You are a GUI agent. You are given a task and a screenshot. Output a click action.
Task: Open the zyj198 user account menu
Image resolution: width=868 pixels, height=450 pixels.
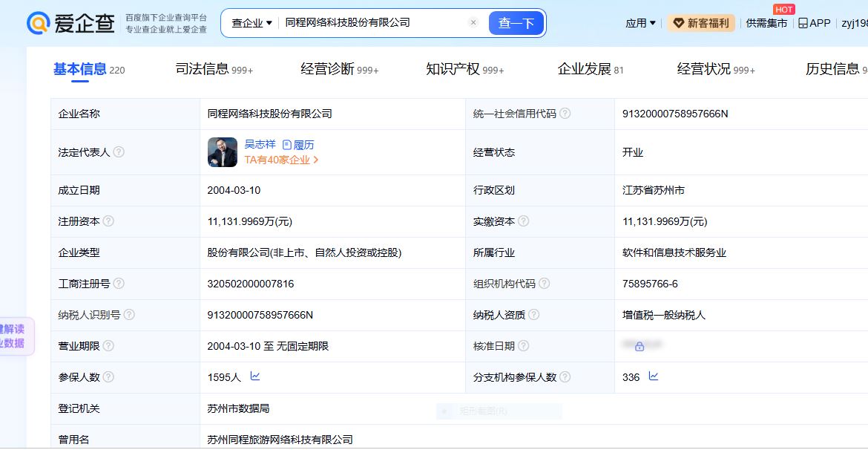tap(855, 23)
